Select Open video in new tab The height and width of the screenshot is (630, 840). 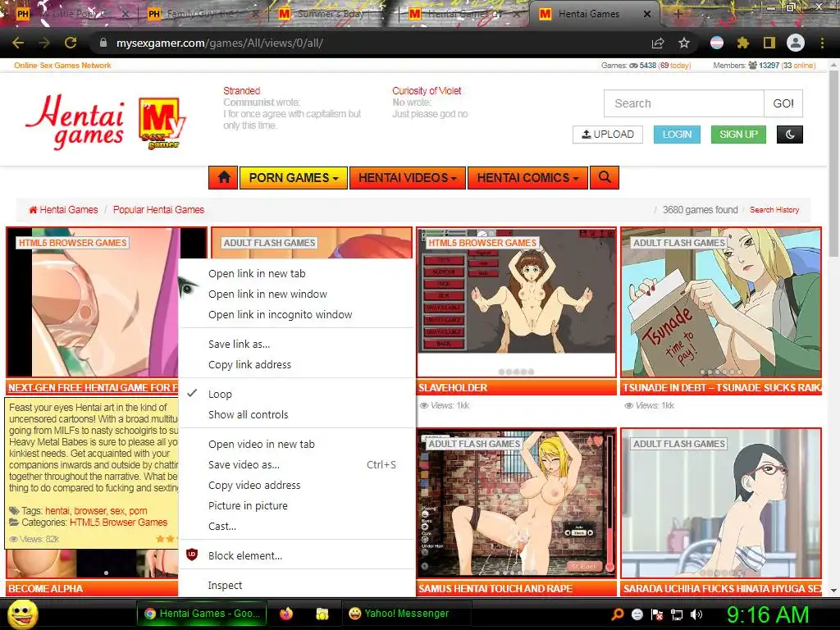[297, 444]
